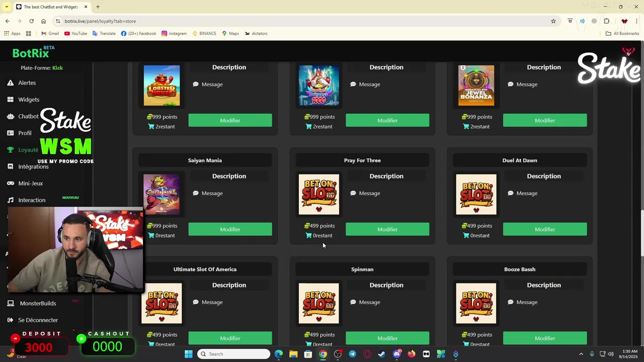Open the Interaction music note icon
This screenshot has width=644, height=362.
point(10,200)
